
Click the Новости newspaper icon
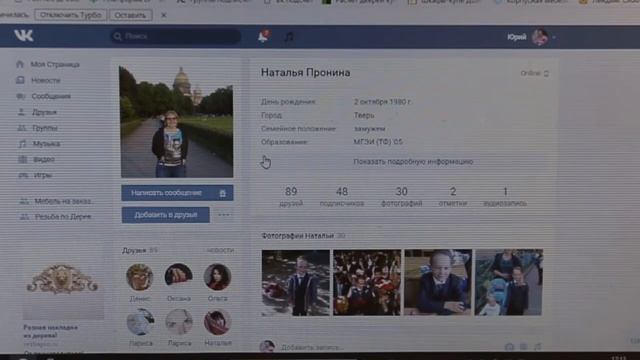click(x=20, y=80)
